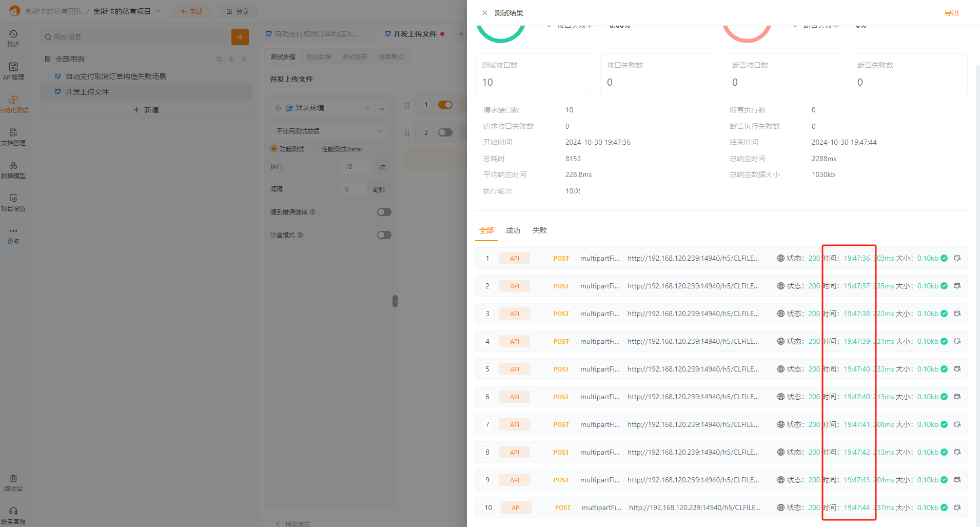Open 项目设置 sidebar section
980x527 pixels.
tap(13, 203)
